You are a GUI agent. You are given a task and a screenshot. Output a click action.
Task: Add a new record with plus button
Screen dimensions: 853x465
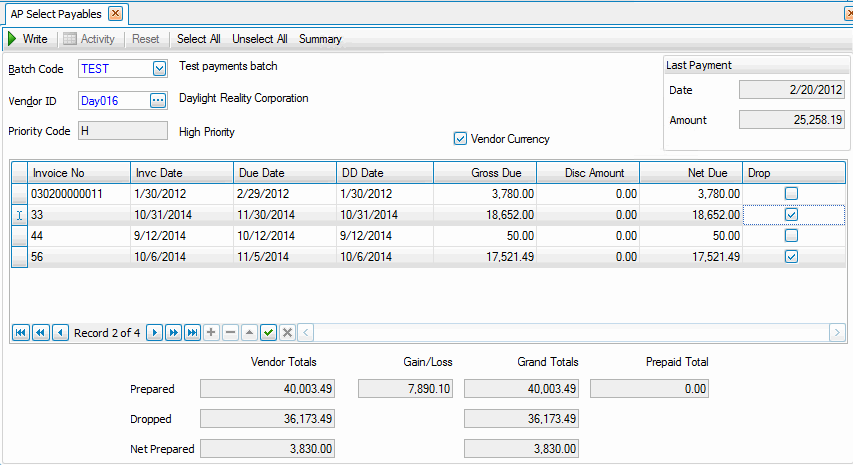211,332
